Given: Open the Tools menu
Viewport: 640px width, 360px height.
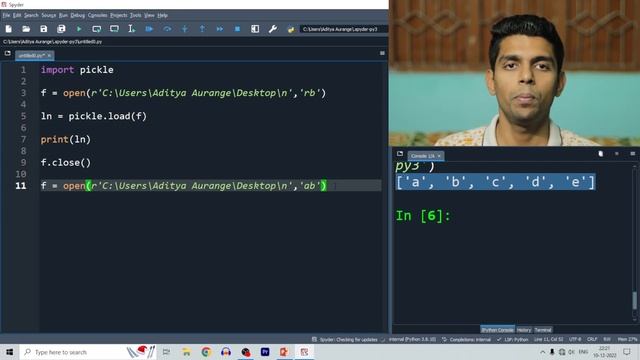Looking at the screenshot, I should [x=136, y=15].
